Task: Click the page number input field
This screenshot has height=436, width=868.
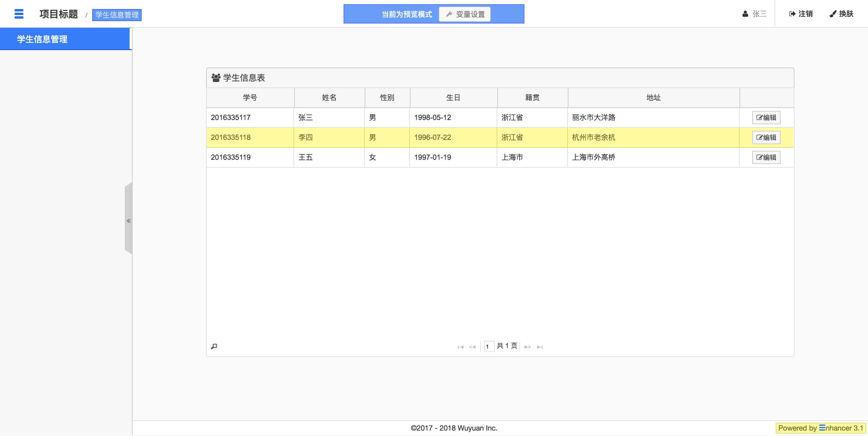Action: coord(489,346)
